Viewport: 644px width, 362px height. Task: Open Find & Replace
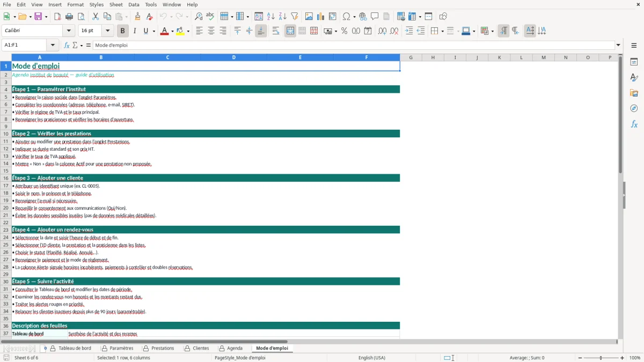(199, 17)
